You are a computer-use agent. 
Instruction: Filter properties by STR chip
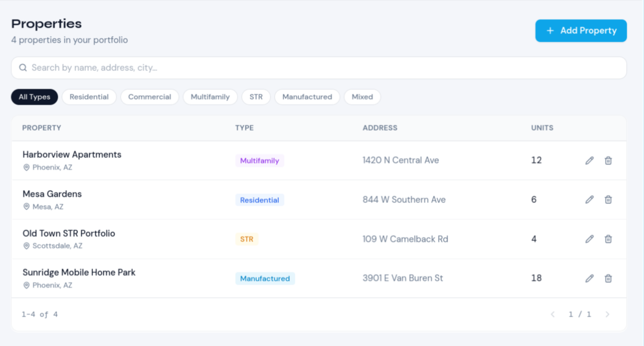pyautogui.click(x=256, y=97)
